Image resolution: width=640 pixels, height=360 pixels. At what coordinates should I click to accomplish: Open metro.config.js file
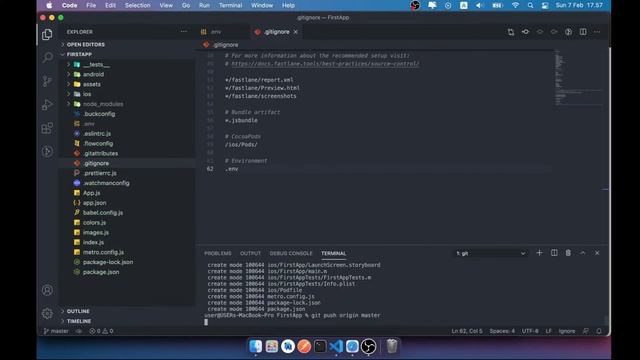(x=103, y=252)
